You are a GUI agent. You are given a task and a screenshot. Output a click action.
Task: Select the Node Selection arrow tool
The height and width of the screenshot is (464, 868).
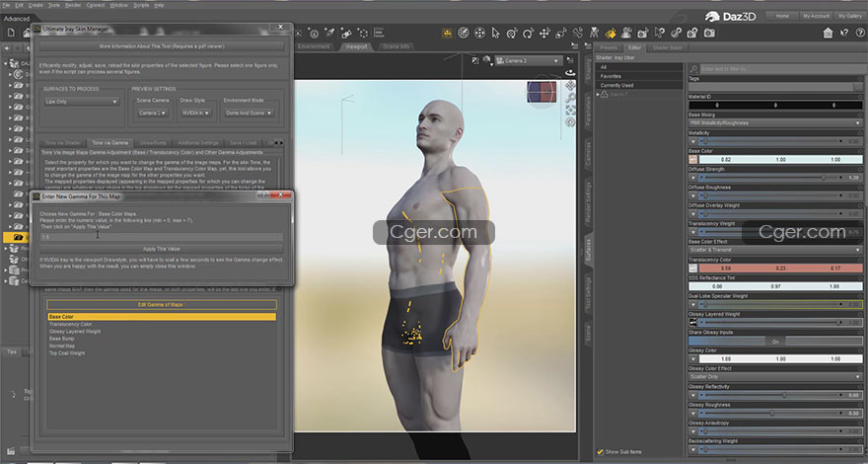pos(495,34)
